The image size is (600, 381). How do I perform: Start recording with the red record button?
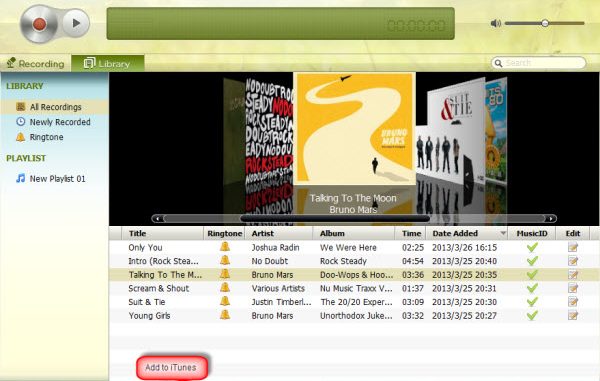(x=39, y=24)
